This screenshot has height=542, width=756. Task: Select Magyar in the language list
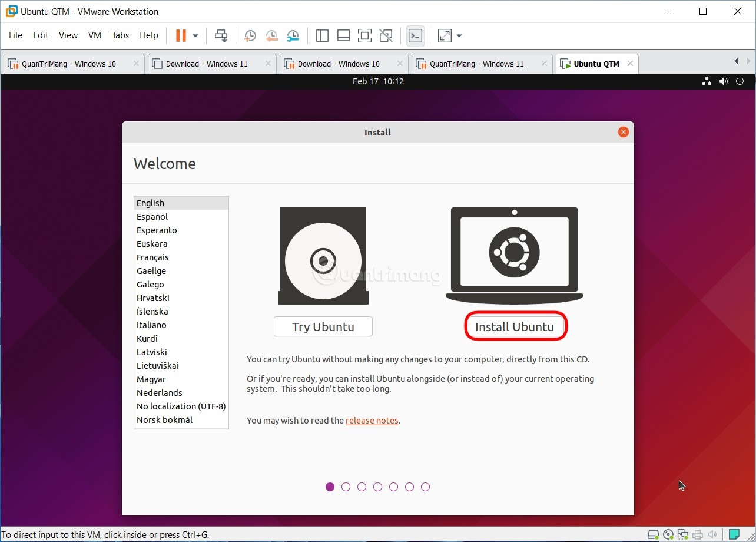point(181,379)
